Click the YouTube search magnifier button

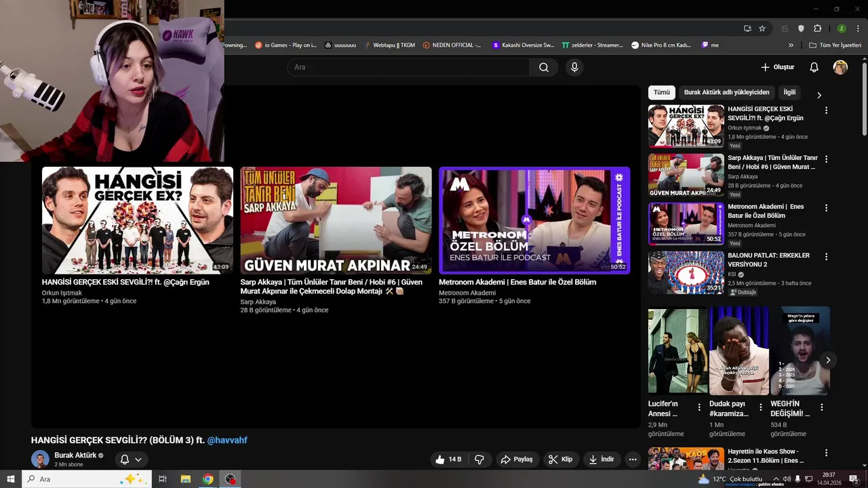click(544, 67)
